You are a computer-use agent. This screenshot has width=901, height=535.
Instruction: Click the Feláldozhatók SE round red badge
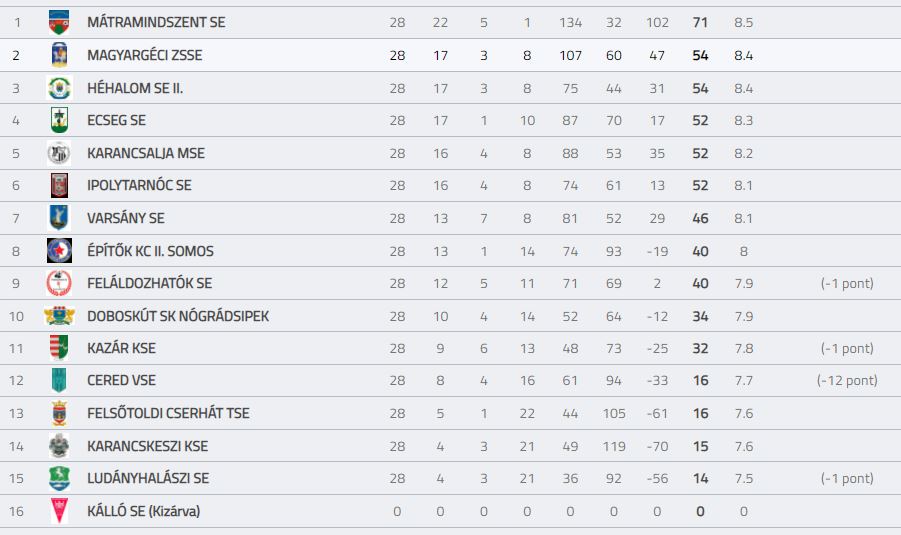click(x=59, y=283)
